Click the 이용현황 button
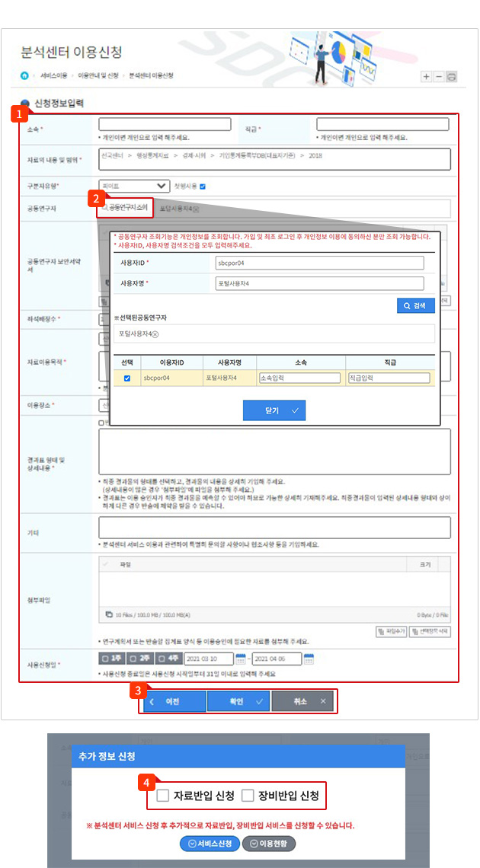 point(268,843)
